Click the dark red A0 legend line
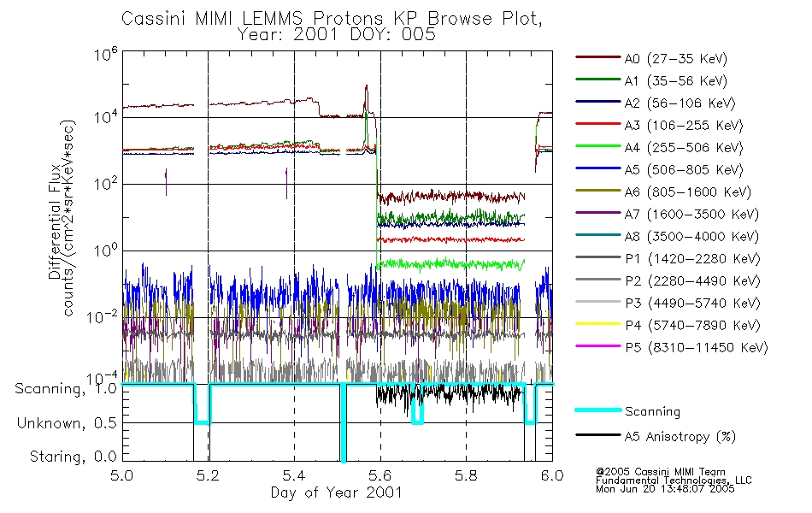 [x=597, y=57]
